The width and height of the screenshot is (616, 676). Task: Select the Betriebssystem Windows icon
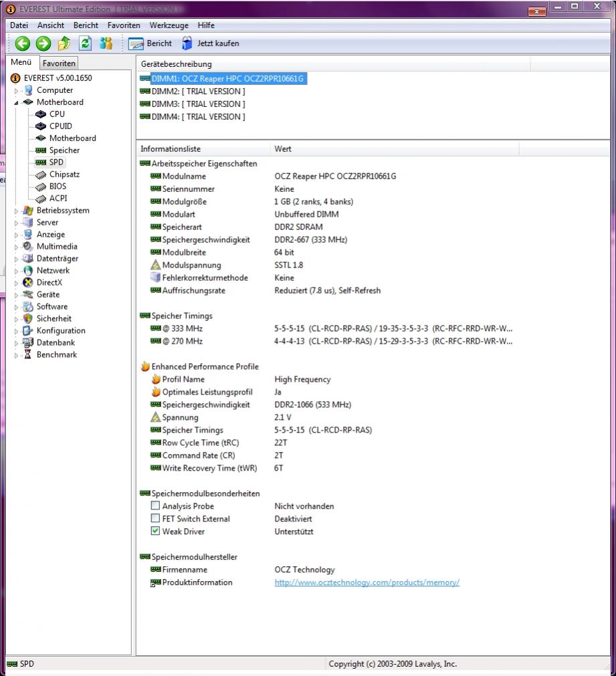(28, 211)
